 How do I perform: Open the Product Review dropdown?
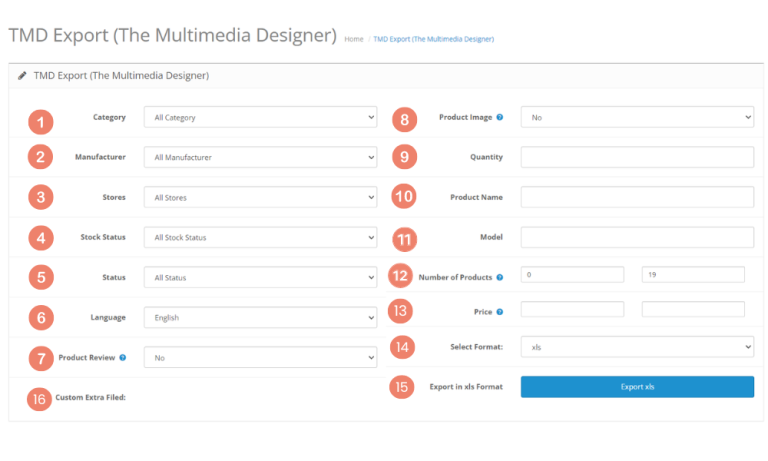tap(261, 358)
